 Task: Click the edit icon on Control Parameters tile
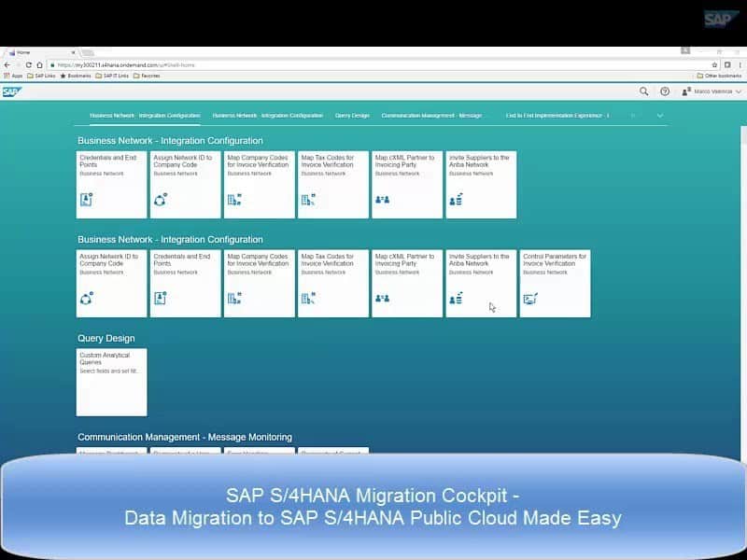click(x=529, y=297)
